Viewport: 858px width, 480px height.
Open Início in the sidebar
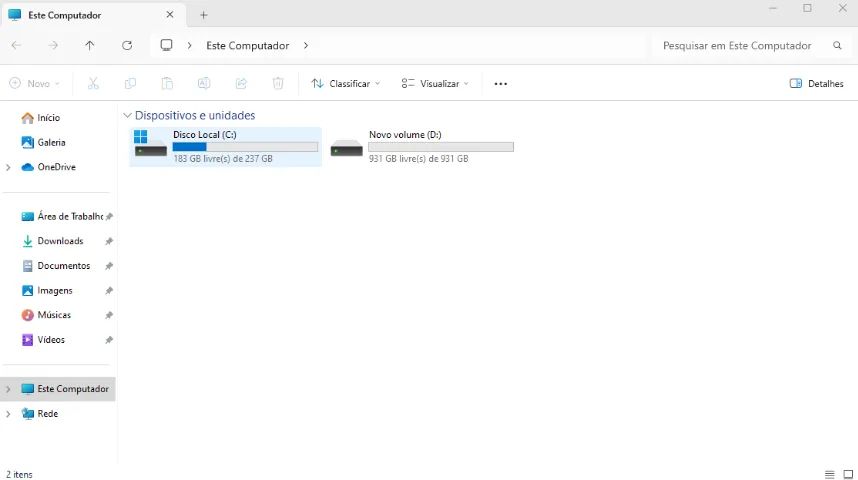click(48, 118)
